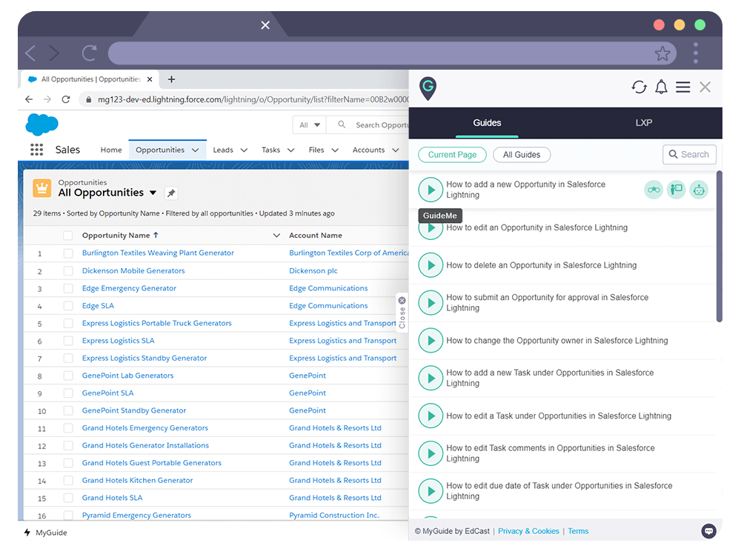The height and width of the screenshot is (560, 741).
Task: Start TeachMe mode presenter icon
Action: [x=677, y=190]
